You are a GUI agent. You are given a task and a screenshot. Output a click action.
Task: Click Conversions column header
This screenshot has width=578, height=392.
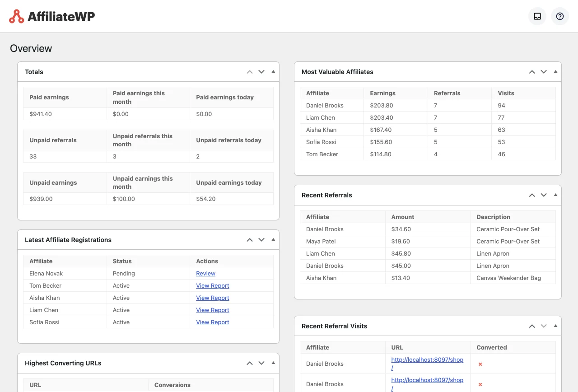[x=172, y=385]
